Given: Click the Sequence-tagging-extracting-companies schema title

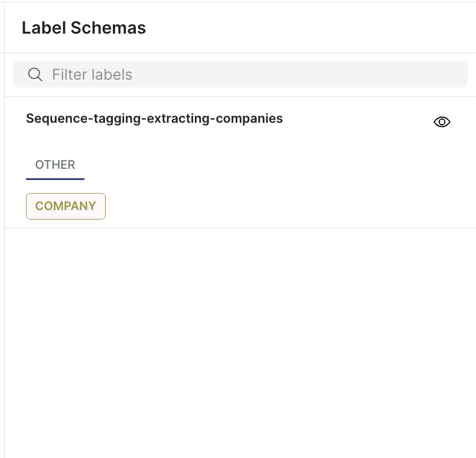Looking at the screenshot, I should [x=154, y=119].
